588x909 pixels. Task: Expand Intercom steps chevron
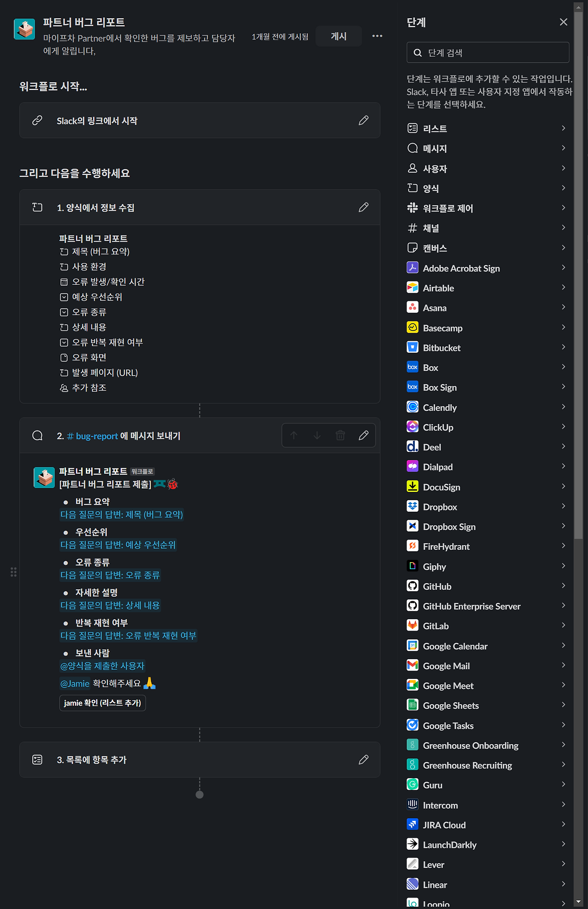(x=563, y=804)
